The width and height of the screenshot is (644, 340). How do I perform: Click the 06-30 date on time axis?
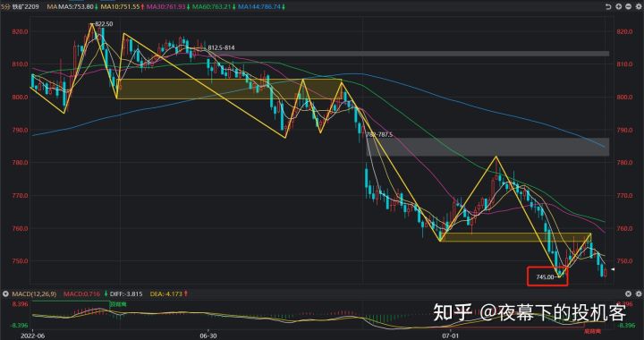208,336
